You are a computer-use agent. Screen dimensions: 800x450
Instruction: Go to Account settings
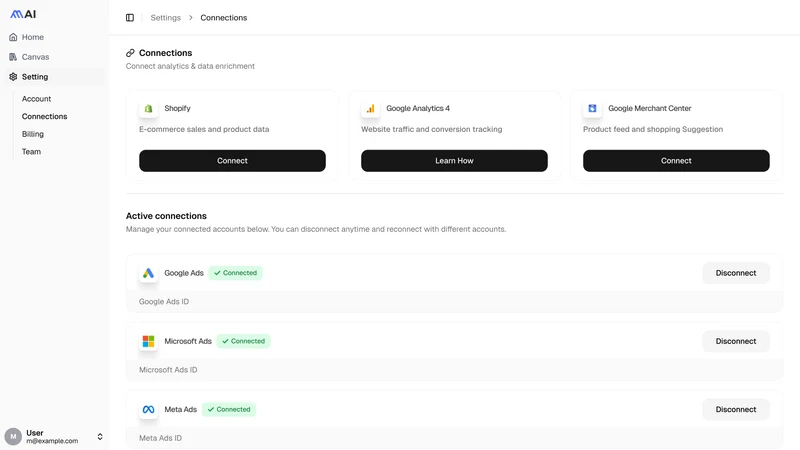tap(36, 99)
